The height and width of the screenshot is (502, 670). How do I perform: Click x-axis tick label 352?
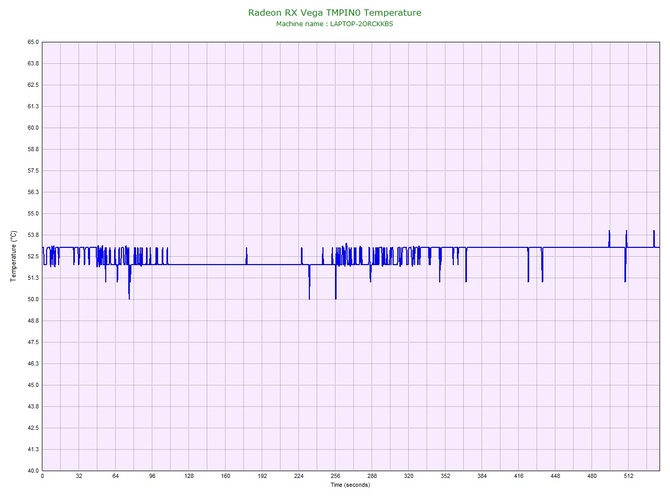click(x=445, y=476)
